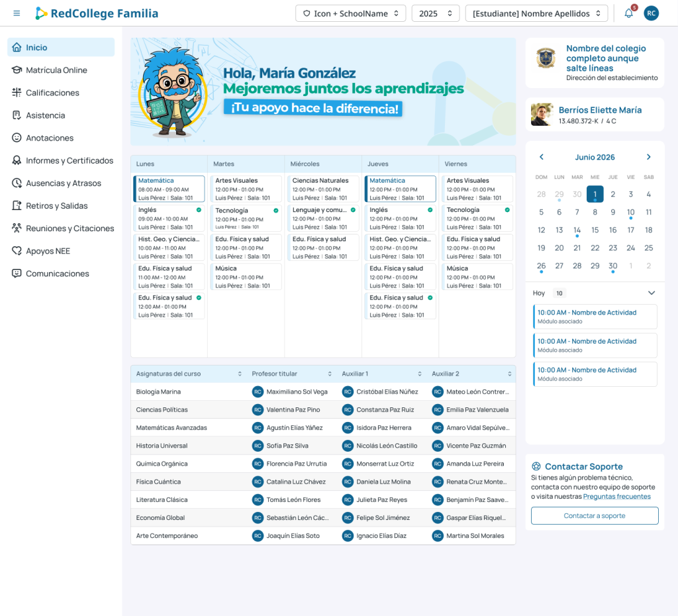Go to previous month in calendar
The image size is (678, 616).
pos(542,157)
